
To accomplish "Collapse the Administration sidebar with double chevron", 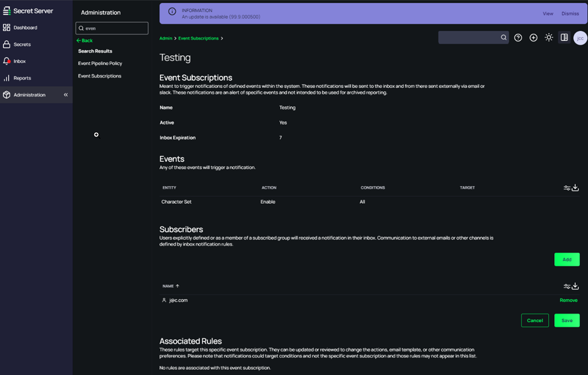I will (x=65, y=95).
